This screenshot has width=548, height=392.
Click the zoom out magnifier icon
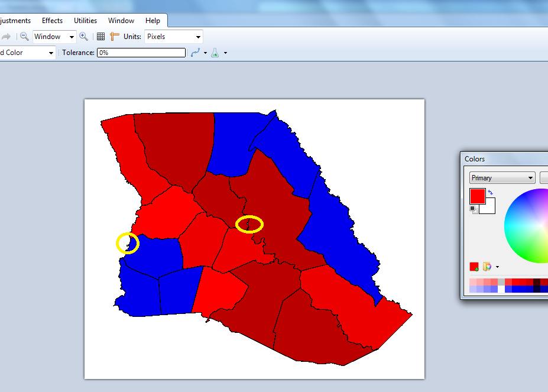coord(24,37)
